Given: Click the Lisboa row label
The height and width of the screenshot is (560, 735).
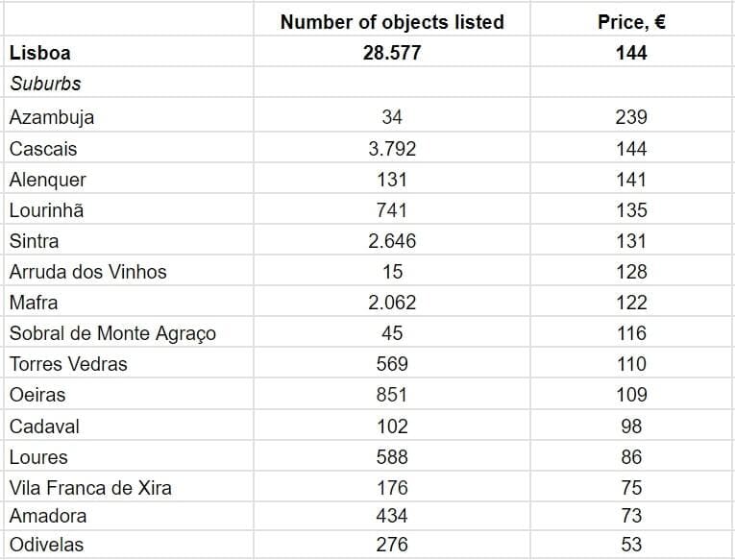Looking at the screenshot, I should coord(40,53).
